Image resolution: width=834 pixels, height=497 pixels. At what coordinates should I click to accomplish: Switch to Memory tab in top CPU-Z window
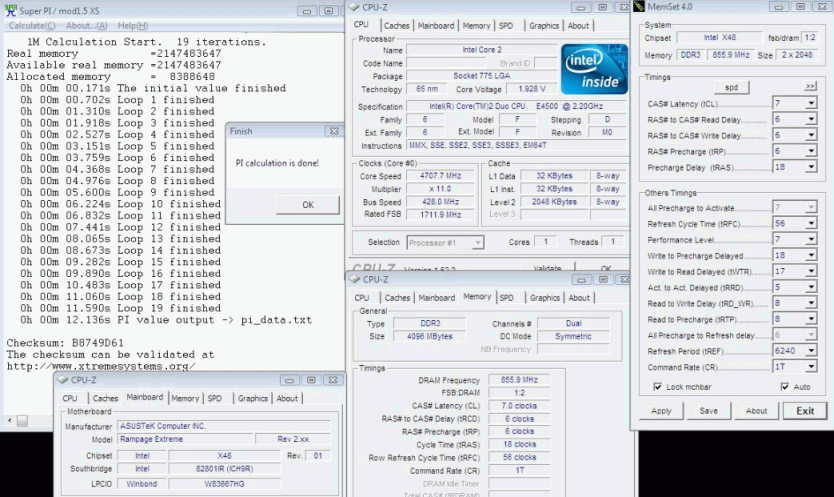[476, 26]
